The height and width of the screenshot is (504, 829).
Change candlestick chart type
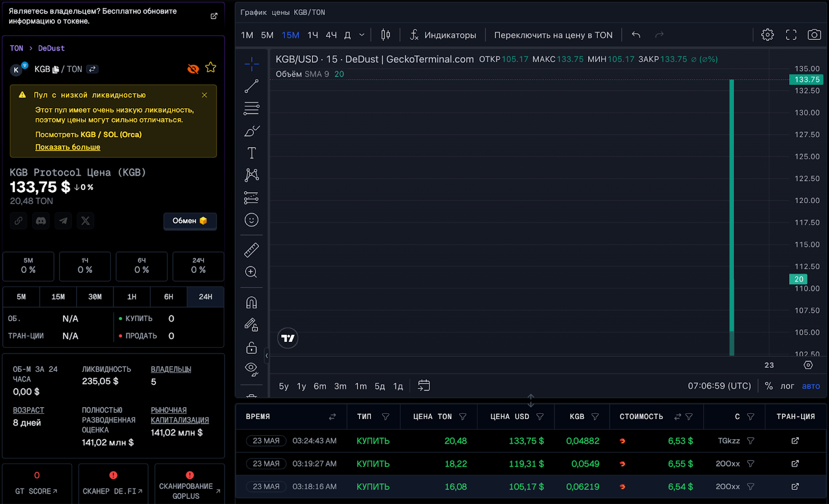click(385, 35)
